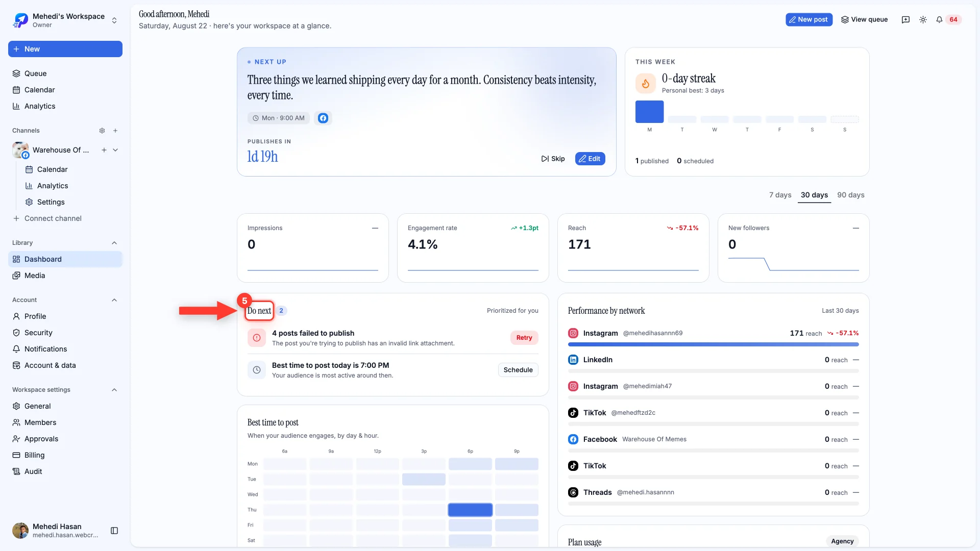Click TikTok @mehedftzd2c network icon
This screenshot has height=551, width=980.
pyautogui.click(x=573, y=413)
